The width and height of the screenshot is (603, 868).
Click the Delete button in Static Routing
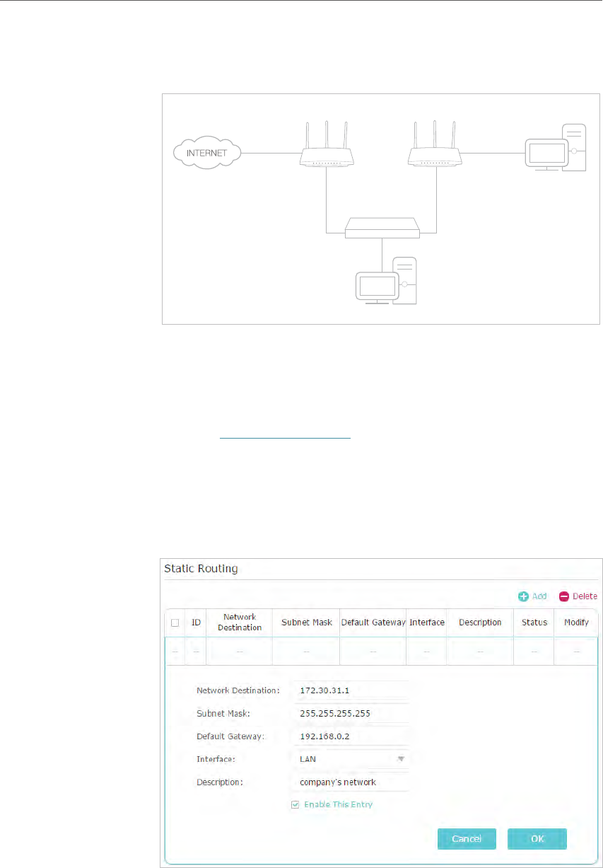coord(578,596)
